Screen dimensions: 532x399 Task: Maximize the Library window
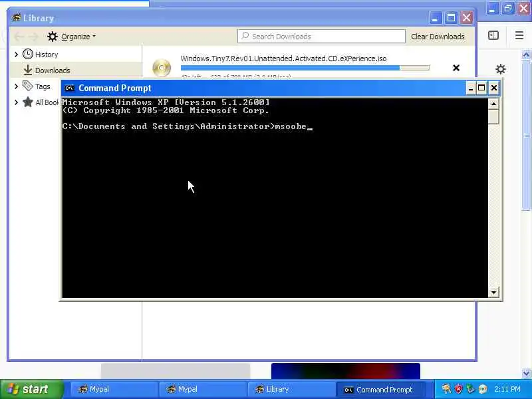pyautogui.click(x=451, y=18)
